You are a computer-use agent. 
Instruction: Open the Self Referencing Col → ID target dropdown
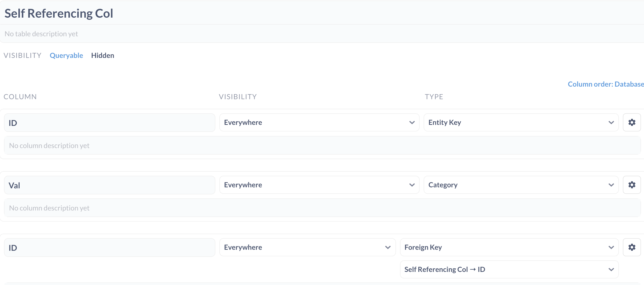pos(509,269)
